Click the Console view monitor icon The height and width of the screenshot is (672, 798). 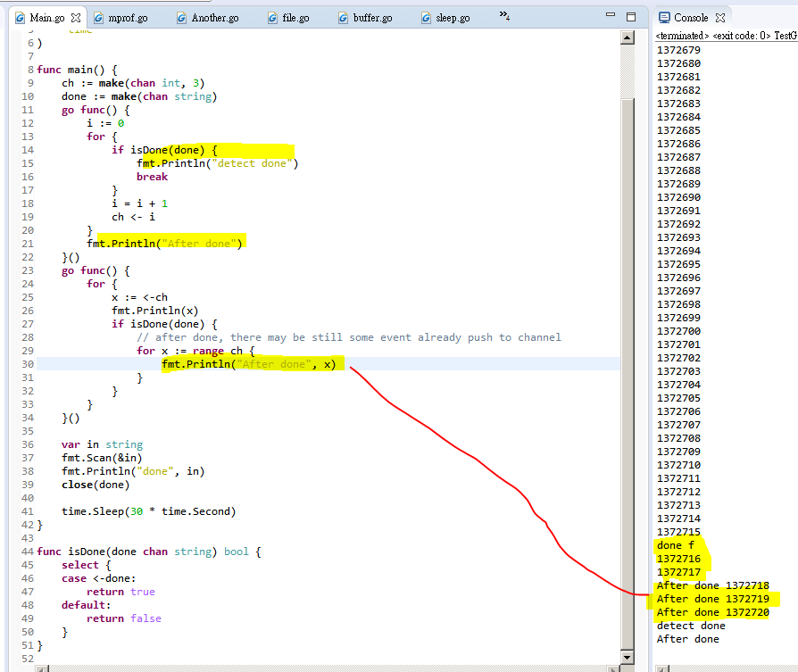pos(663,18)
